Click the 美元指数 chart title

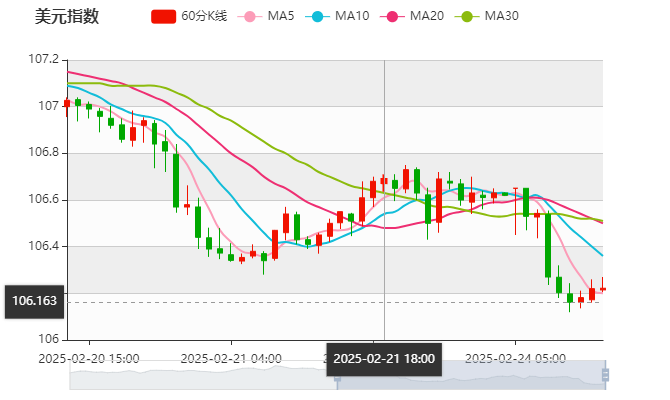67,16
